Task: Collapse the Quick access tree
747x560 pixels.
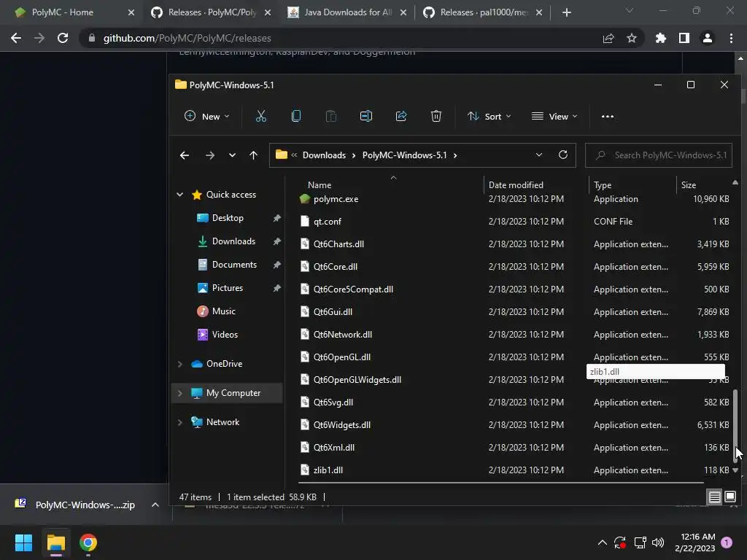Action: 180,194
